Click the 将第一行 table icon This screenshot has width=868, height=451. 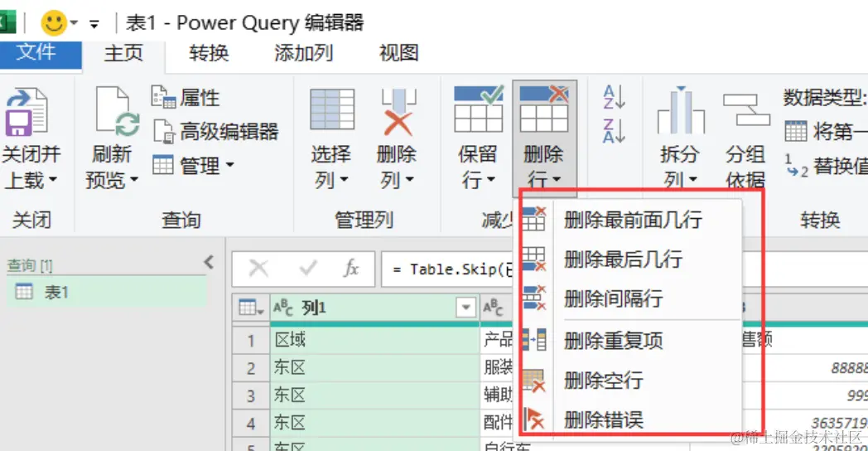(x=796, y=131)
